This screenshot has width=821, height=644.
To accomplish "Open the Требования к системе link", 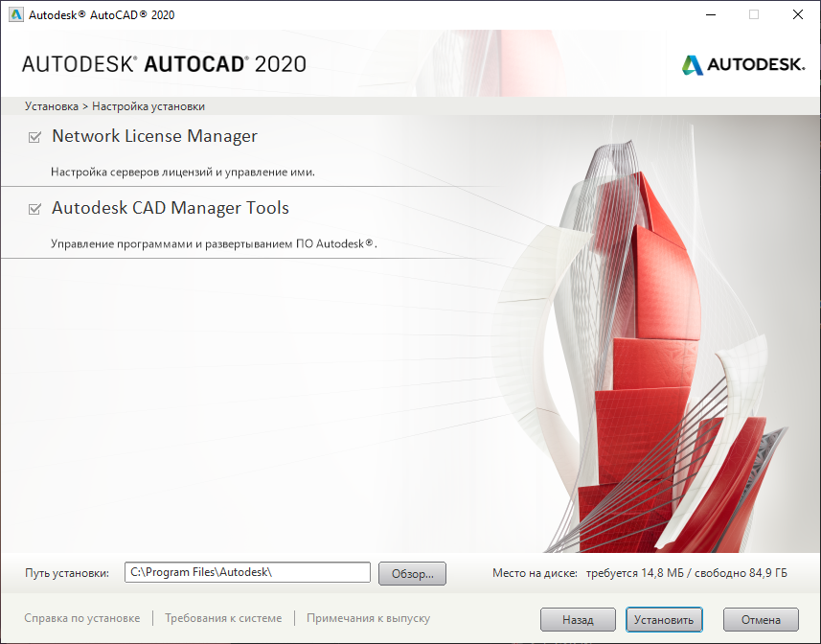I will coord(223,618).
